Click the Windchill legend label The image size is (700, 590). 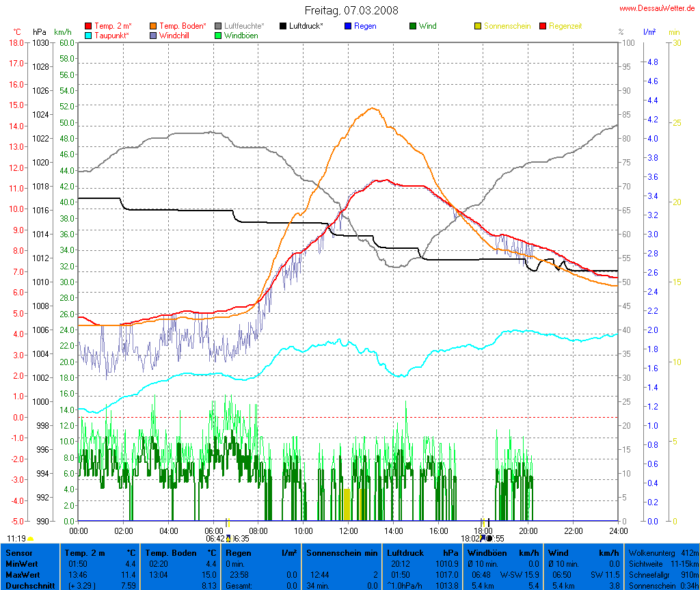coord(175,35)
